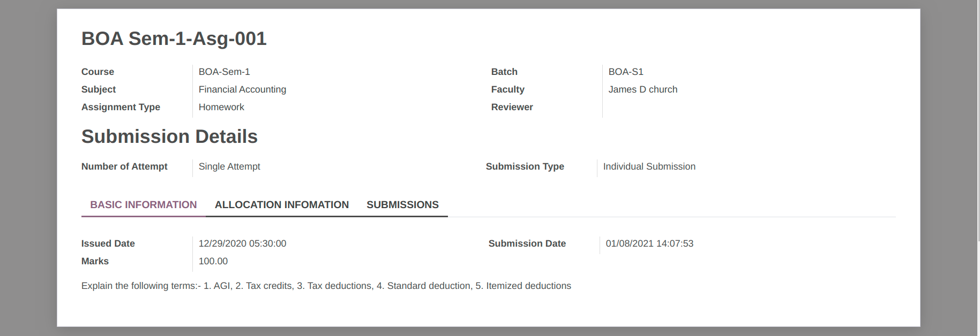The height and width of the screenshot is (336, 980).
Task: Click the Financial Accounting subject value
Action: [242, 89]
